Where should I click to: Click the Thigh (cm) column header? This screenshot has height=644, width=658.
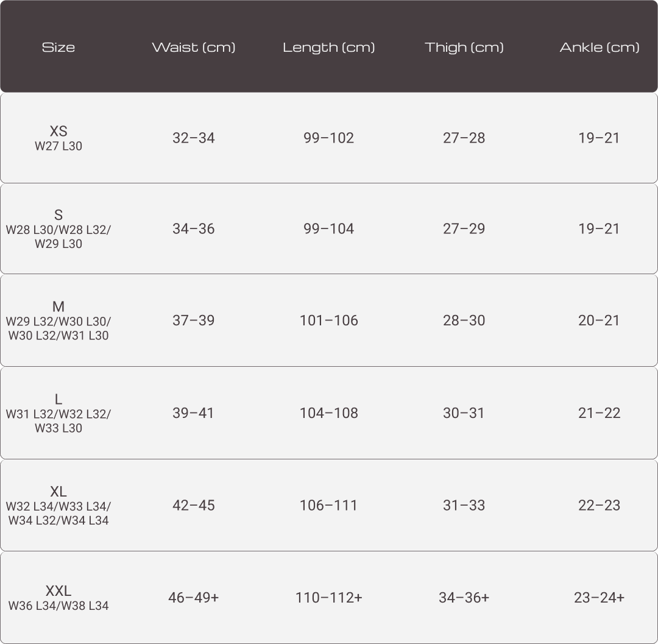[x=464, y=47]
